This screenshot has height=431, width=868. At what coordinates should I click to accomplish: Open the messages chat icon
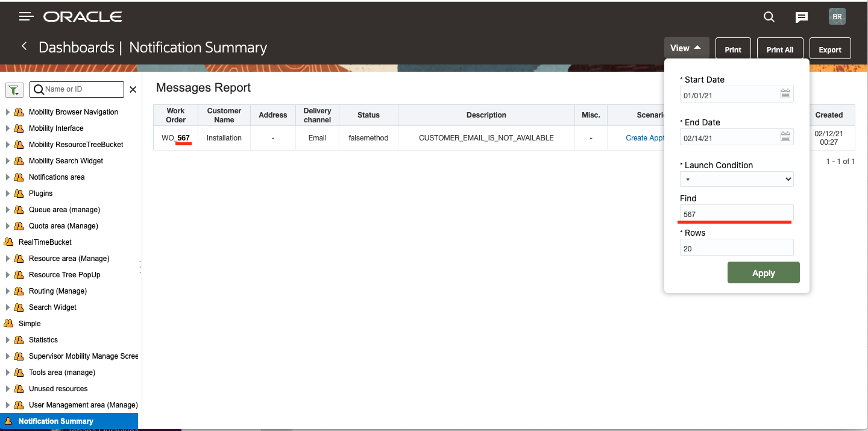click(x=801, y=17)
